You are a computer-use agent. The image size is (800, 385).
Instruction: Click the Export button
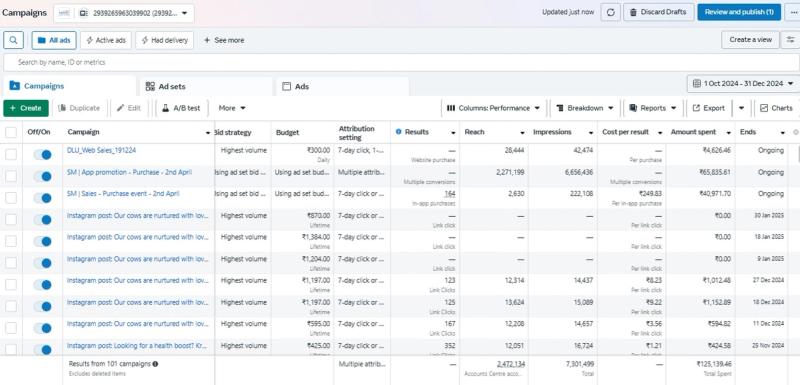(709, 108)
